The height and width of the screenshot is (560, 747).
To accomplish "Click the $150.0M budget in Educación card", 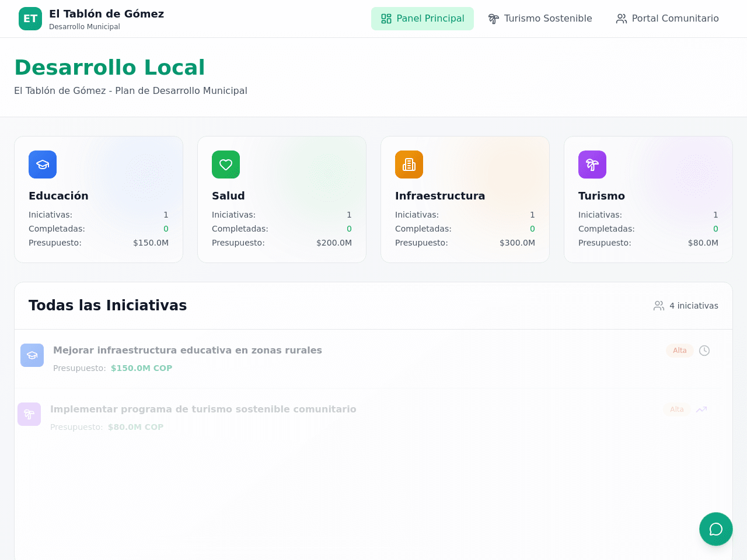I will click(151, 243).
